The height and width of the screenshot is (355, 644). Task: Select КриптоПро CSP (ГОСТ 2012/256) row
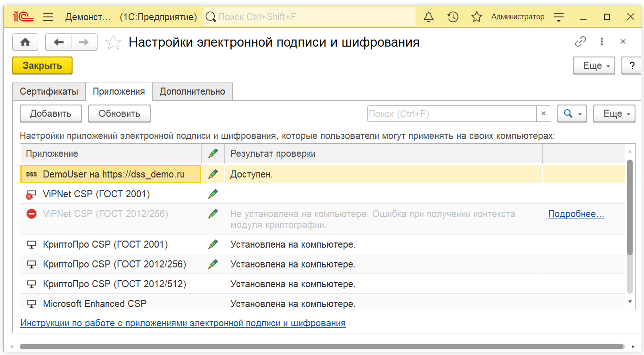(323, 264)
